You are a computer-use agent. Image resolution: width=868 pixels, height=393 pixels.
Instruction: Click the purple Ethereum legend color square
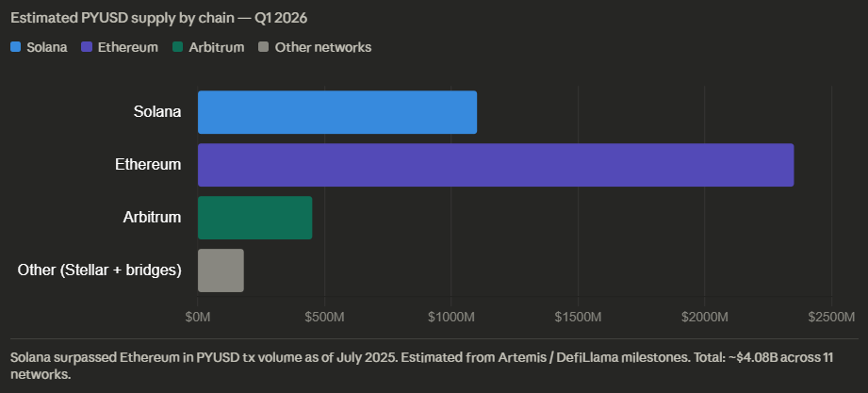[x=88, y=47]
